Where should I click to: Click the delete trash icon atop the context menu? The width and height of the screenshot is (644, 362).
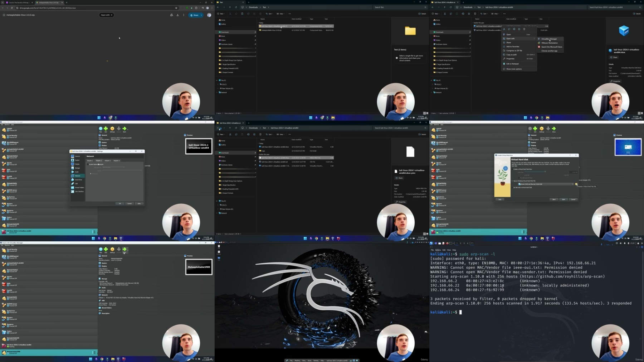[524, 29]
